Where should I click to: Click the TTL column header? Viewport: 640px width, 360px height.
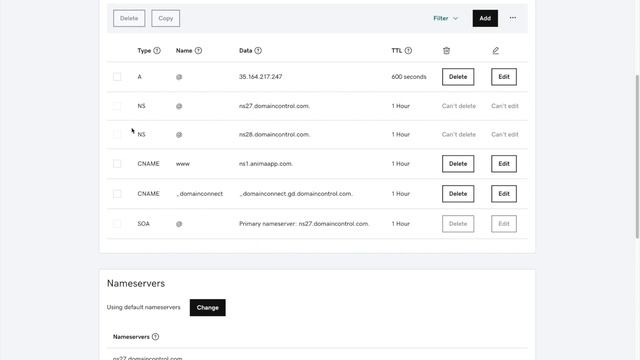397,51
